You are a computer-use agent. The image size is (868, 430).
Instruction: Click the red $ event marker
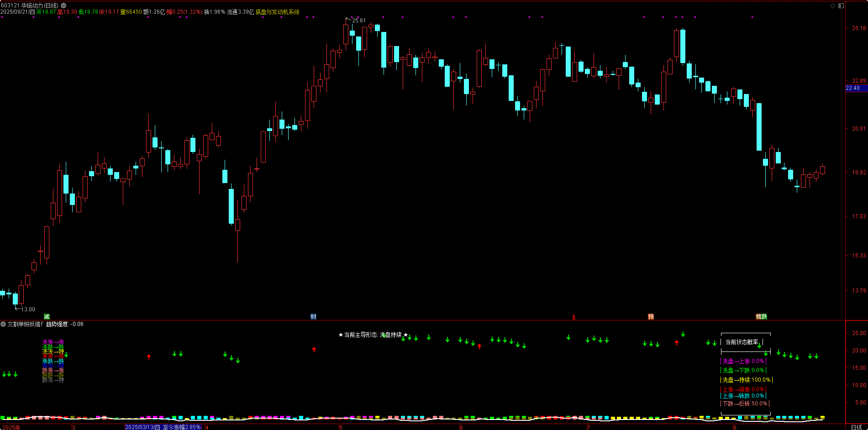coord(574,317)
